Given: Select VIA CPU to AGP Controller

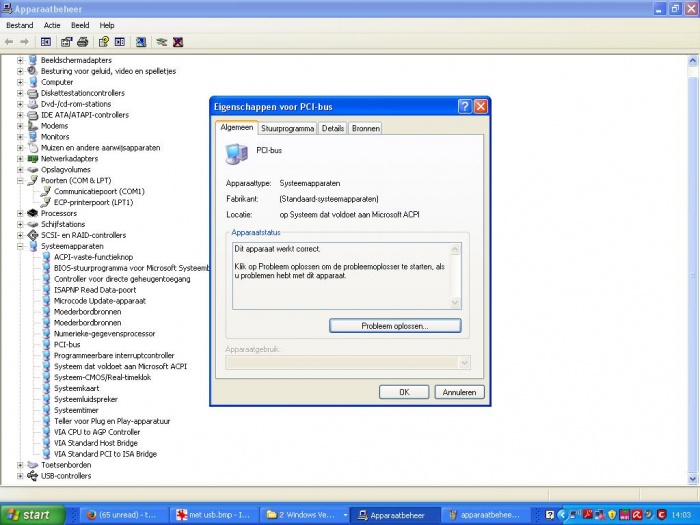Looking at the screenshot, I should pos(97,432).
